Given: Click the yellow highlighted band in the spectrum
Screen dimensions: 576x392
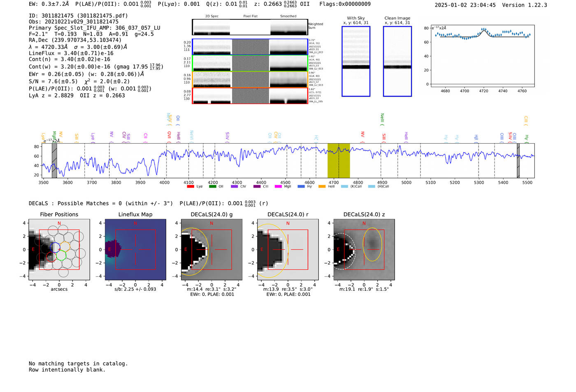Looking at the screenshot, I should pyautogui.click(x=339, y=160).
